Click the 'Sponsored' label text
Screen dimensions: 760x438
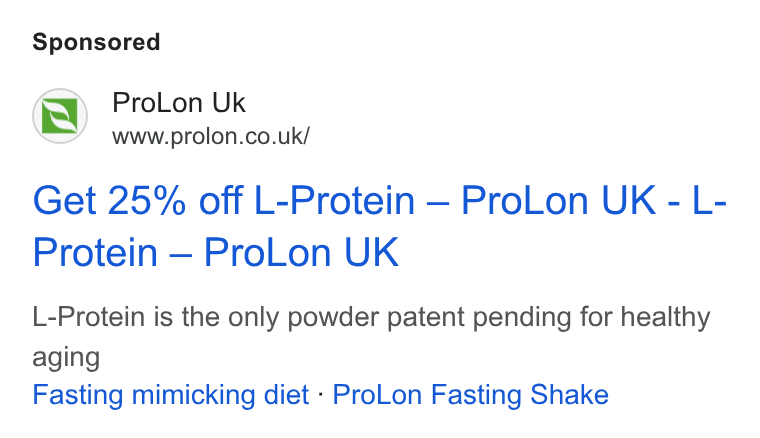[96, 43]
